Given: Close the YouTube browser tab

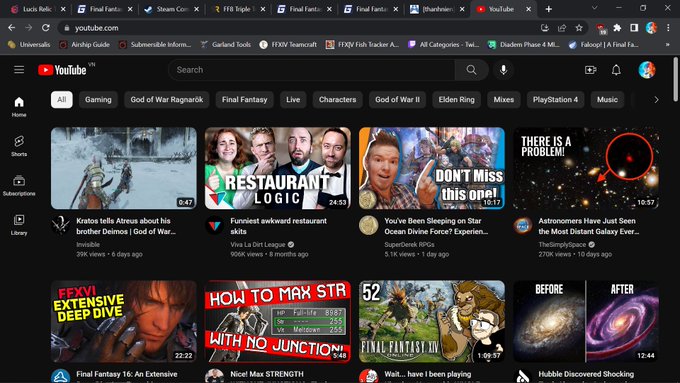Looking at the screenshot, I should [x=528, y=9].
